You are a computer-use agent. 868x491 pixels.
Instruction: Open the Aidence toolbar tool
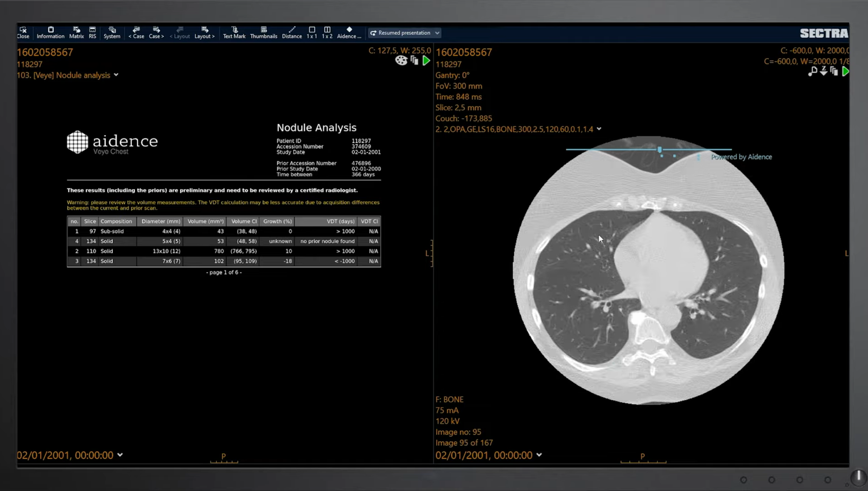coord(349,33)
